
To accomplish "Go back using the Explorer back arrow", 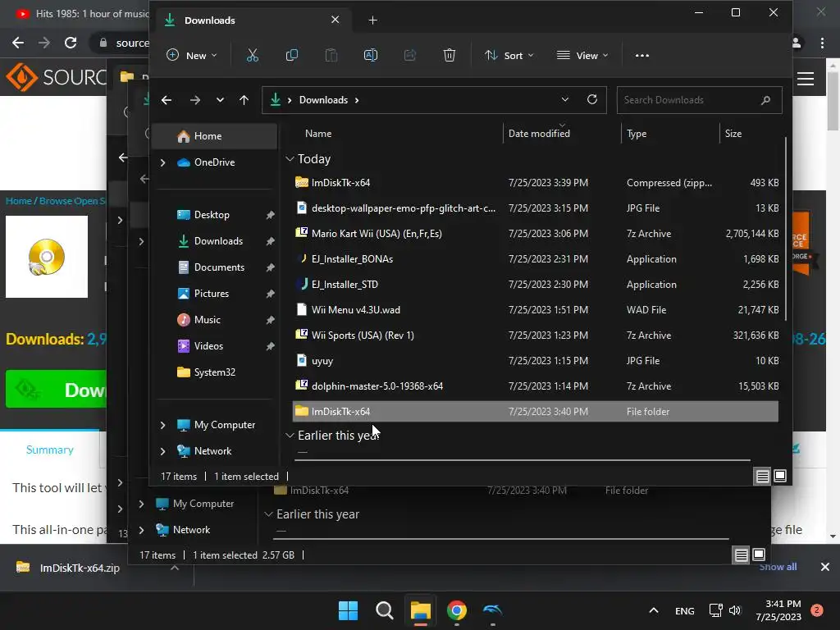I will 167,100.
